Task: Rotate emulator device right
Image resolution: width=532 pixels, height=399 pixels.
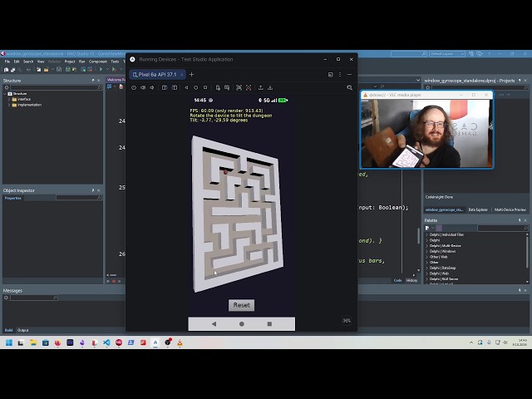Action: pyautogui.click(x=175, y=88)
